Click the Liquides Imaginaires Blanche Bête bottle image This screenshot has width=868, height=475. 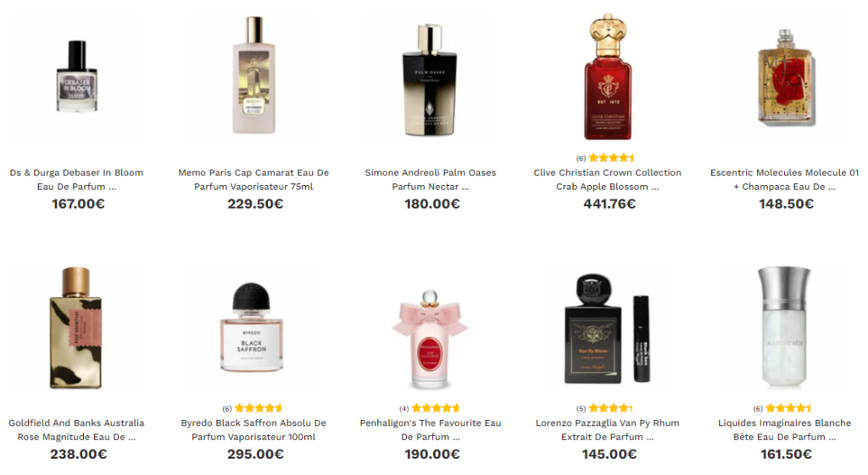784,327
